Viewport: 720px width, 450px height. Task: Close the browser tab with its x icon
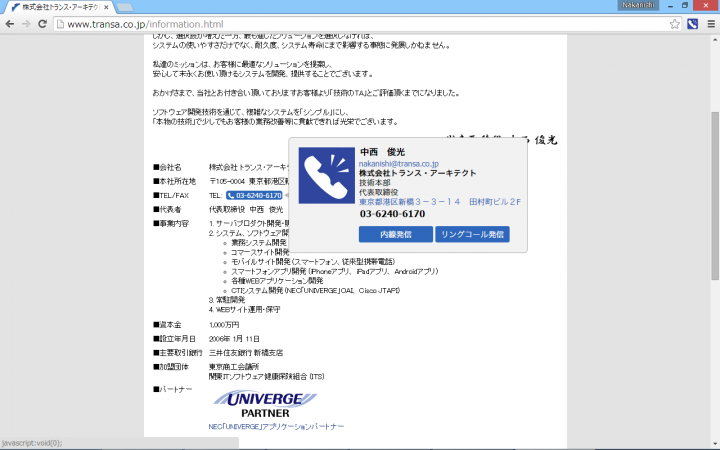106,7
